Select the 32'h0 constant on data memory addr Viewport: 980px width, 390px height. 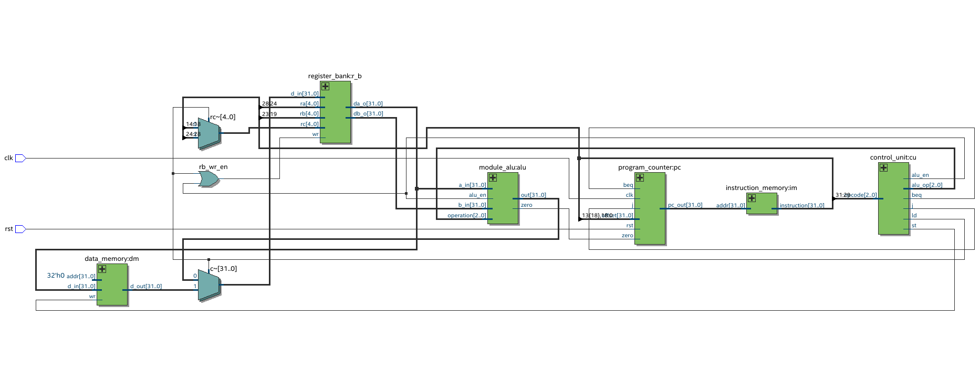point(56,276)
